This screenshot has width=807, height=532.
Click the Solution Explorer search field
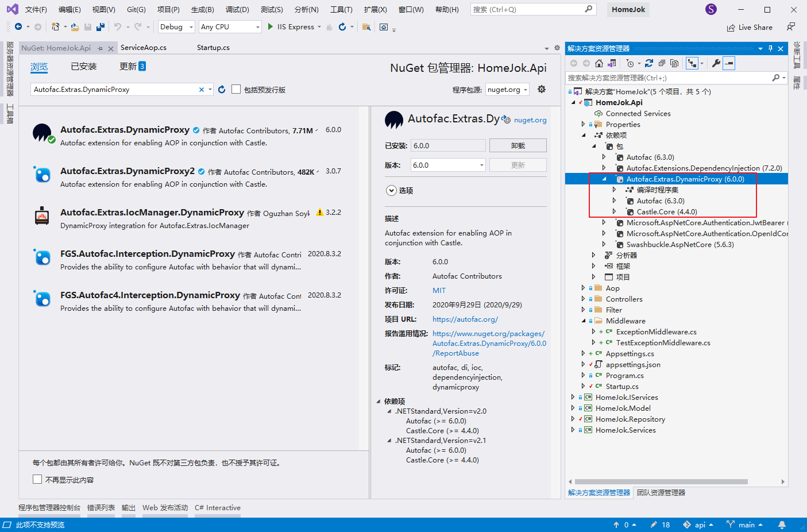pyautogui.click(x=675, y=78)
